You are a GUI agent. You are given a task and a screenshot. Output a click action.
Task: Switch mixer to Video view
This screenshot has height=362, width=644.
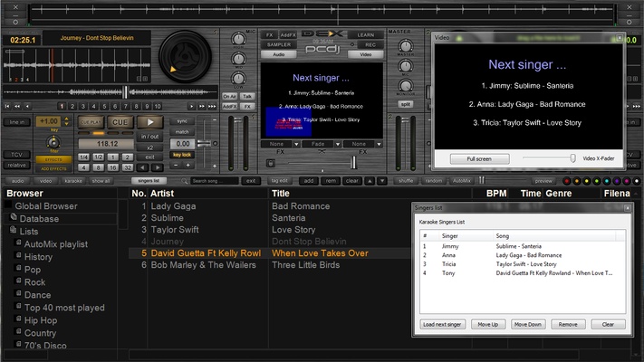[366, 54]
